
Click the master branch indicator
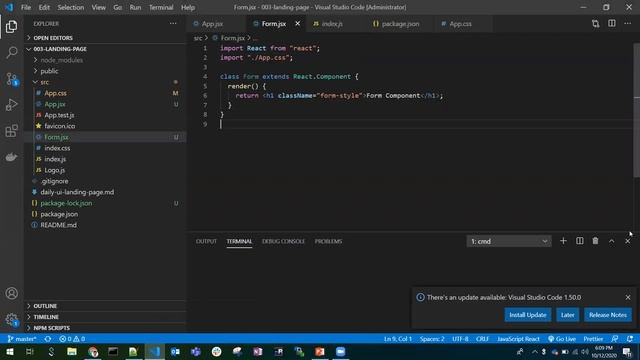tap(22, 339)
